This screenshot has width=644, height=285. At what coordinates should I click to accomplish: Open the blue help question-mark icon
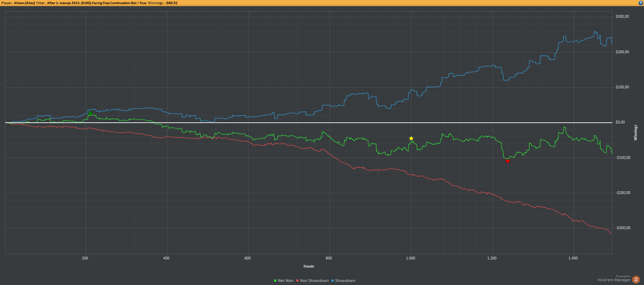(641, 3)
